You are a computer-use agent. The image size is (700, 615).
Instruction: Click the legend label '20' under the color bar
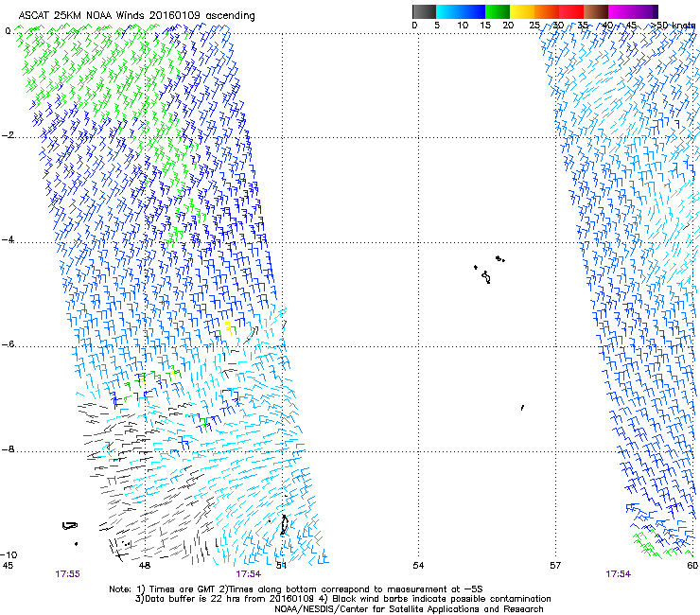508,26
